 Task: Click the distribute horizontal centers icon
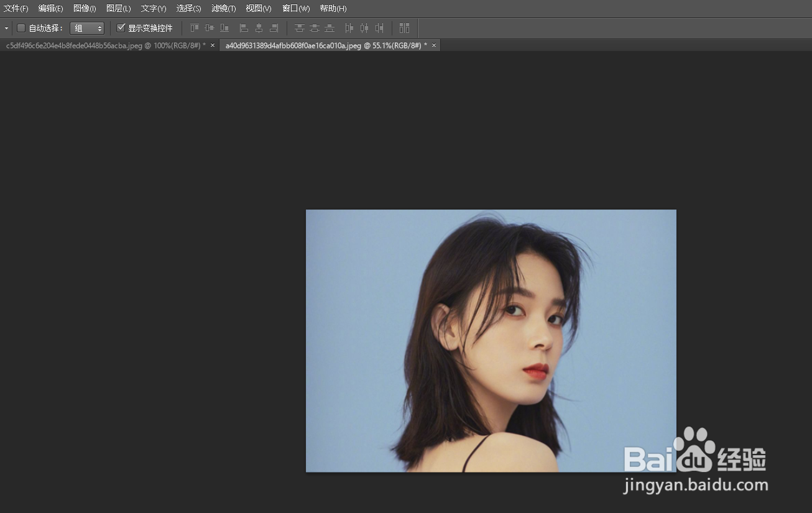[x=364, y=28]
